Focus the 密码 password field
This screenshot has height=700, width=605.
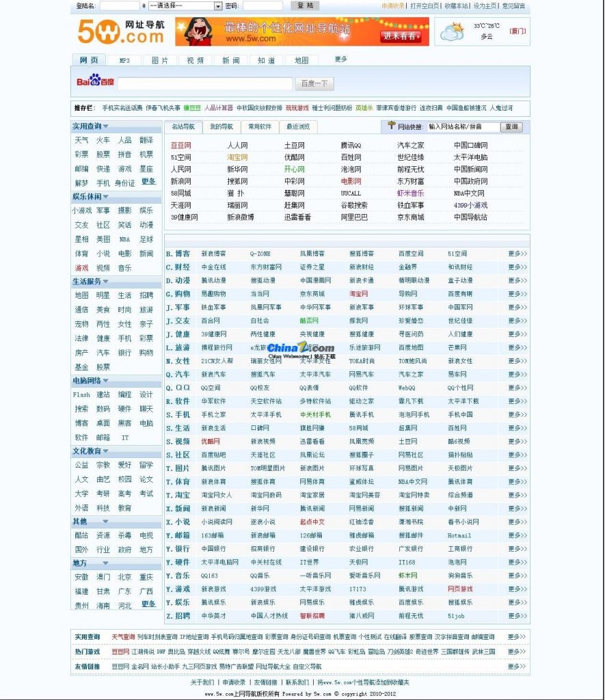(x=263, y=5)
